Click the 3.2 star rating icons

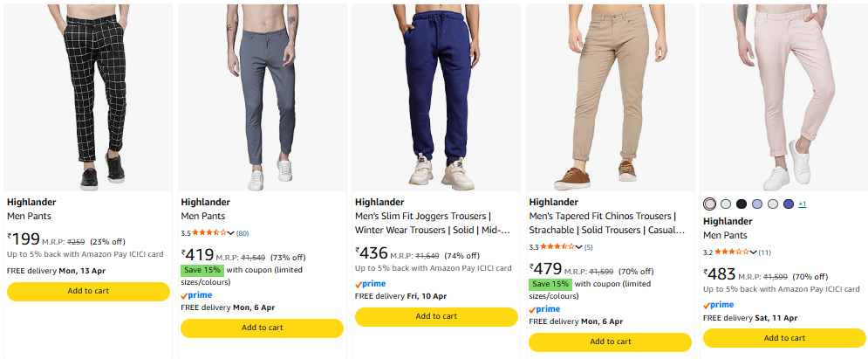(x=732, y=252)
